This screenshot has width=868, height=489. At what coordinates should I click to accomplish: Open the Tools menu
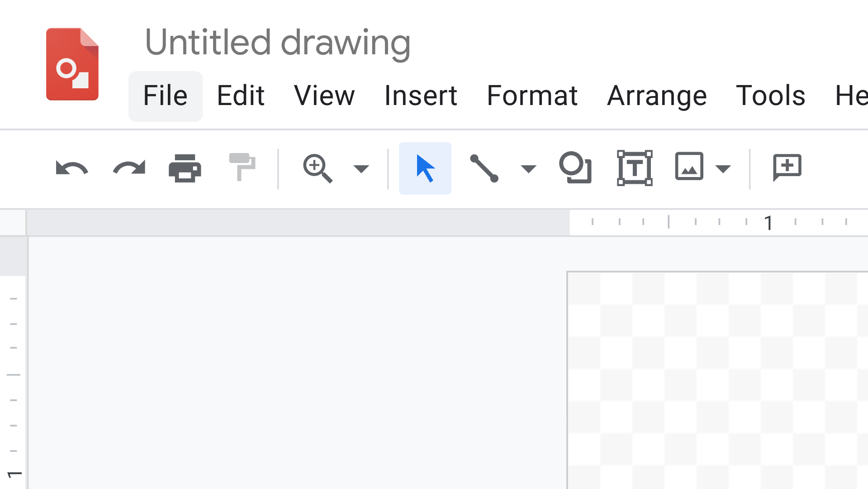click(771, 96)
